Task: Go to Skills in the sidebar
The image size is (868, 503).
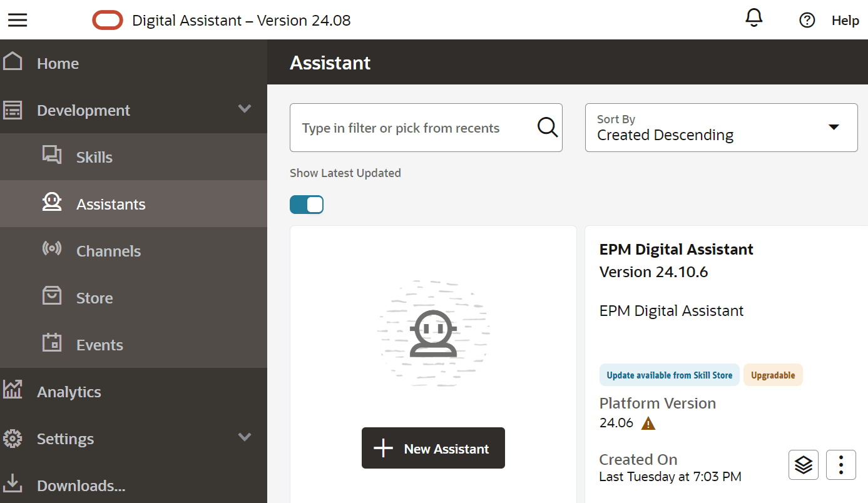Action: [94, 157]
